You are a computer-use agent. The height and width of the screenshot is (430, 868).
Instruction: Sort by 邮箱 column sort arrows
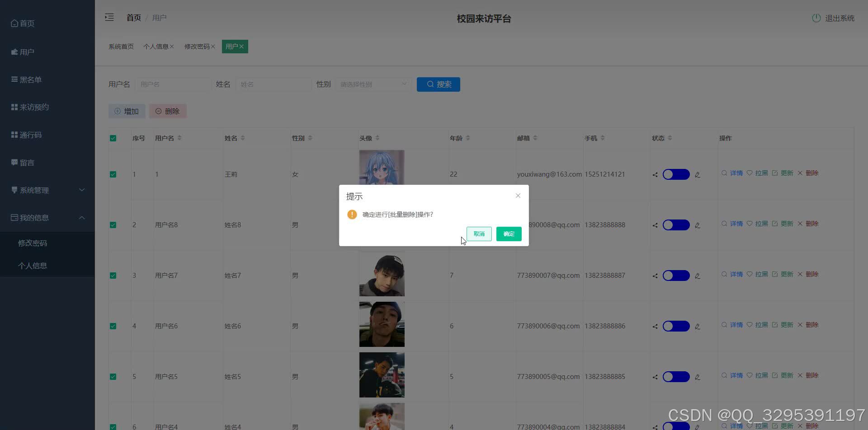[535, 138]
